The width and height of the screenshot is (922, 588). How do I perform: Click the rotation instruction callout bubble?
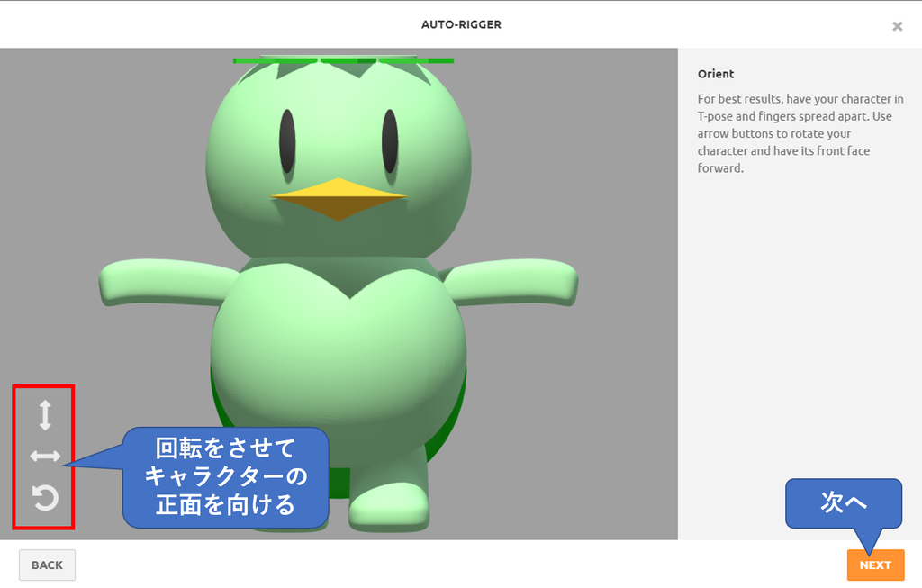pyautogui.click(x=225, y=475)
